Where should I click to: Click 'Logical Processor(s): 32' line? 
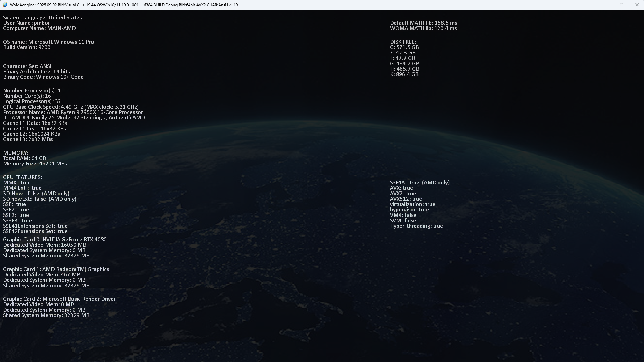(x=32, y=101)
